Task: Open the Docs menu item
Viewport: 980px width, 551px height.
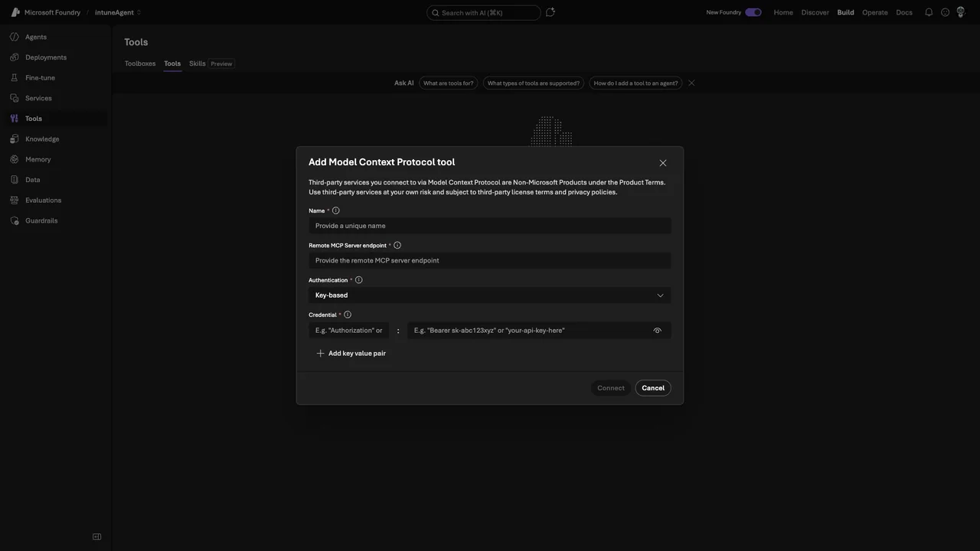Action: tap(904, 12)
